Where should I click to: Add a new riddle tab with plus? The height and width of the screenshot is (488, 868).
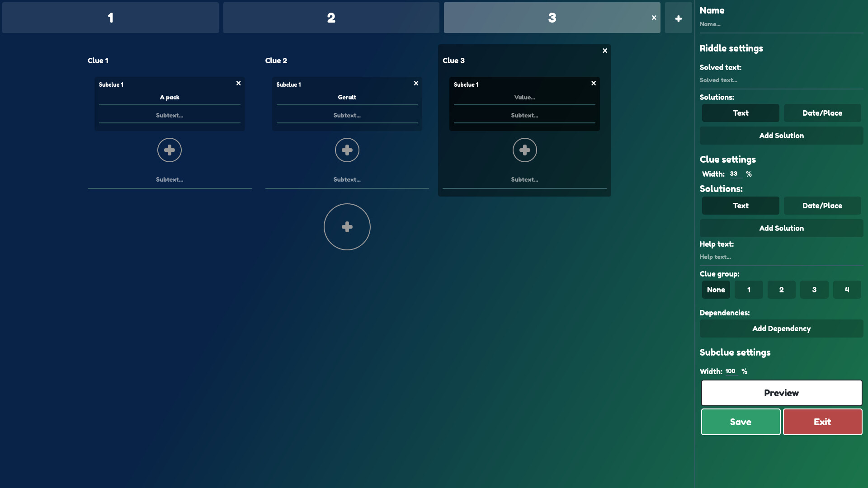678,18
